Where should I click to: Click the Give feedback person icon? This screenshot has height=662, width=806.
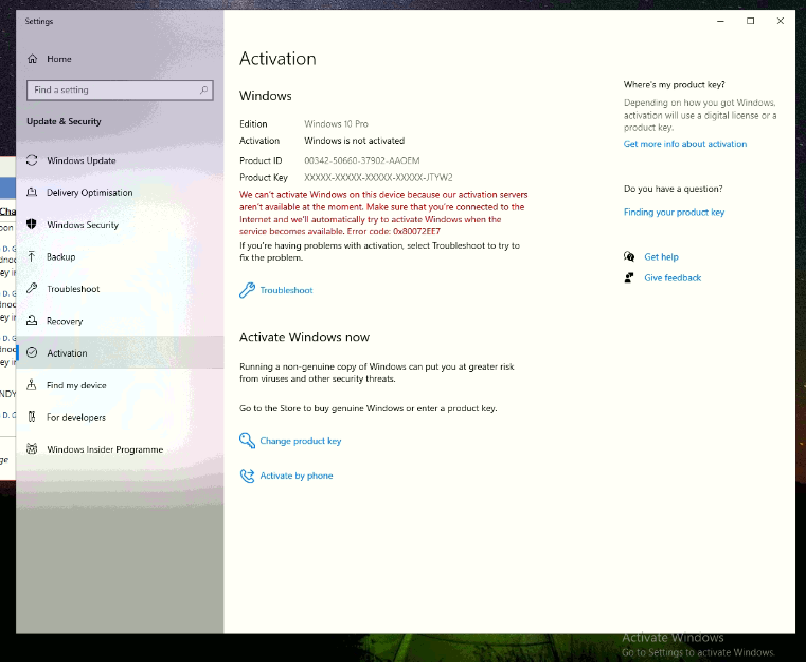[629, 278]
